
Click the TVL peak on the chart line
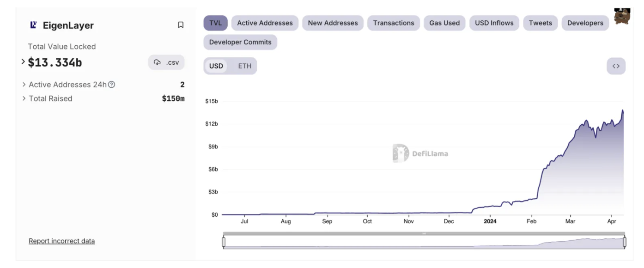click(622, 110)
